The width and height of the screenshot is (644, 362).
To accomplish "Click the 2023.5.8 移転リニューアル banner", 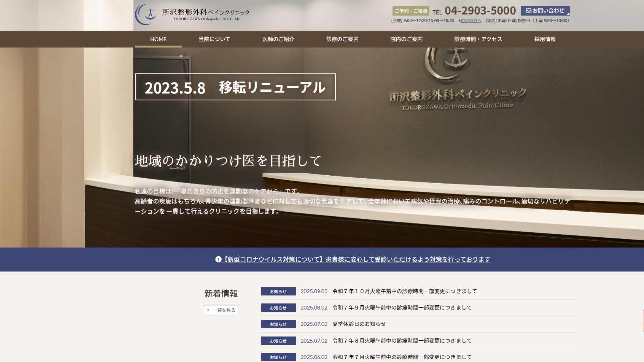I will [x=235, y=87].
